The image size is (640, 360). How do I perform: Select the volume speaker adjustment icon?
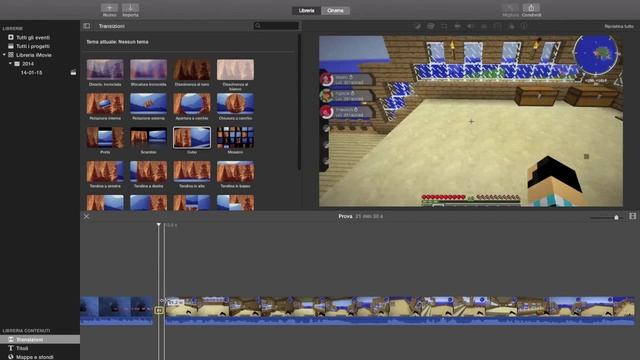(471, 26)
